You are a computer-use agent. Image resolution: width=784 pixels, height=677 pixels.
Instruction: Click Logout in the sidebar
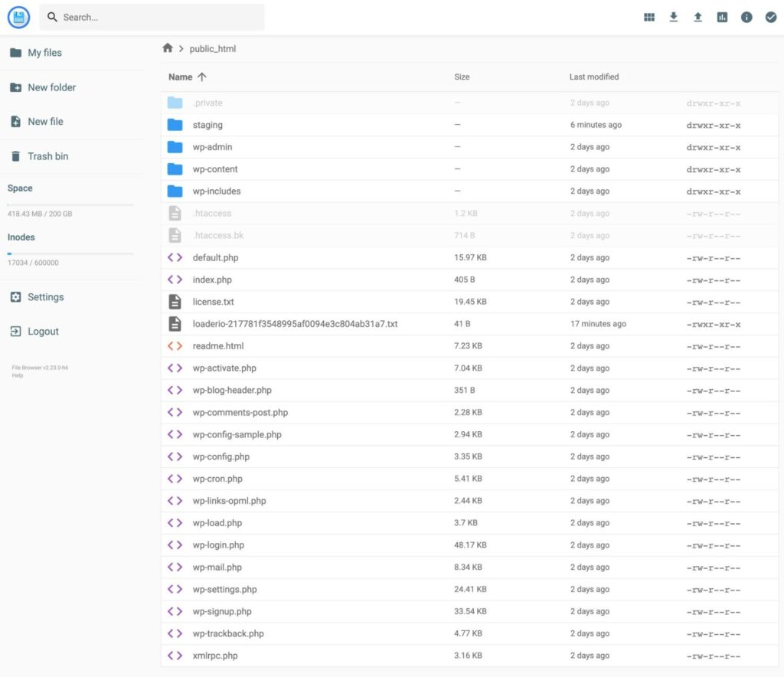(x=43, y=332)
